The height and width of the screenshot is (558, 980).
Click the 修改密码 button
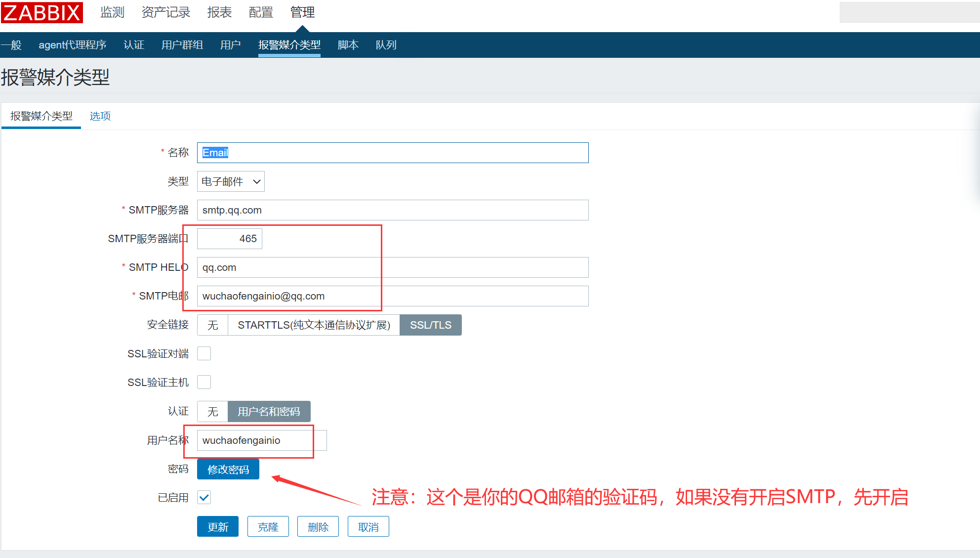click(228, 469)
